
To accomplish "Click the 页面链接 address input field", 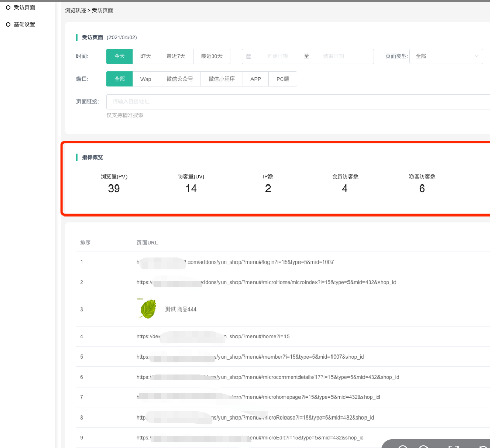I will point(297,102).
